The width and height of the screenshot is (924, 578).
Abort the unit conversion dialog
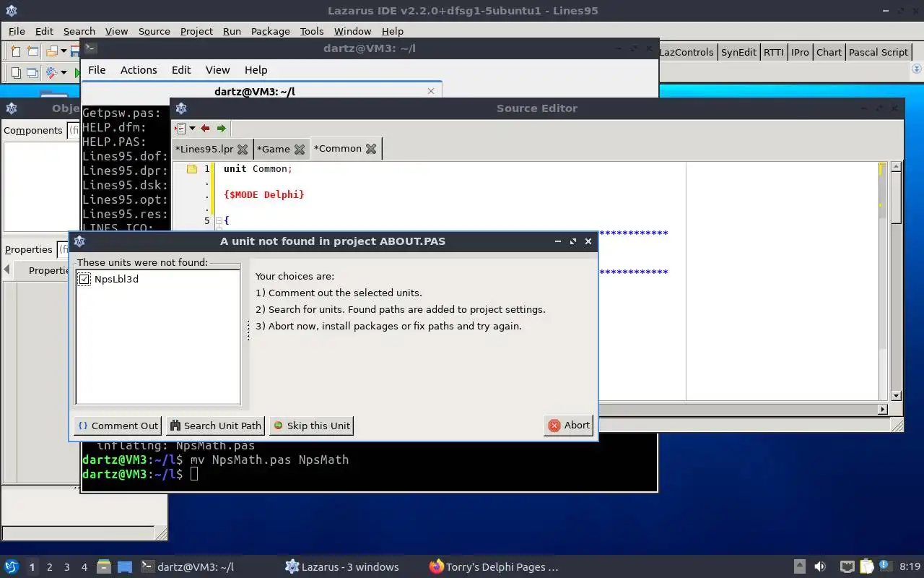569,426
